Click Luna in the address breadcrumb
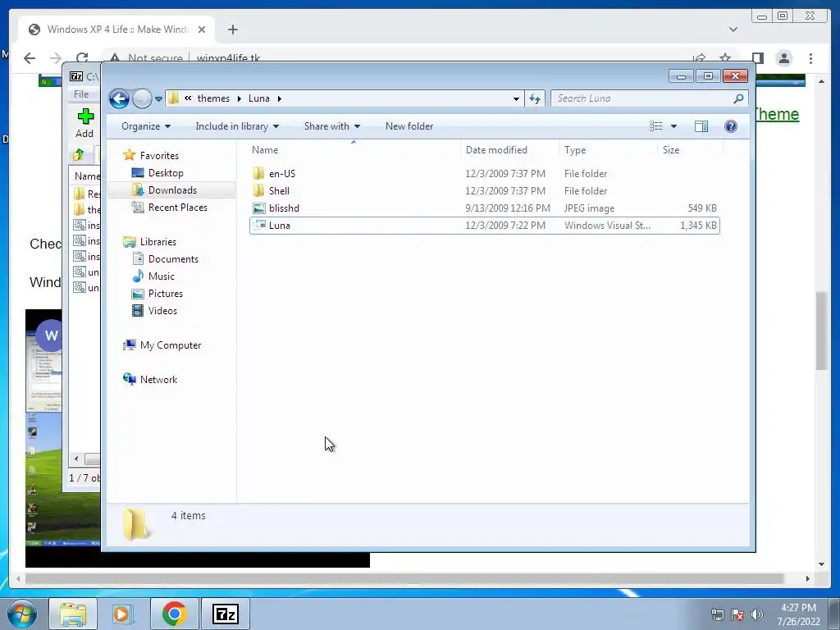 [x=258, y=98]
